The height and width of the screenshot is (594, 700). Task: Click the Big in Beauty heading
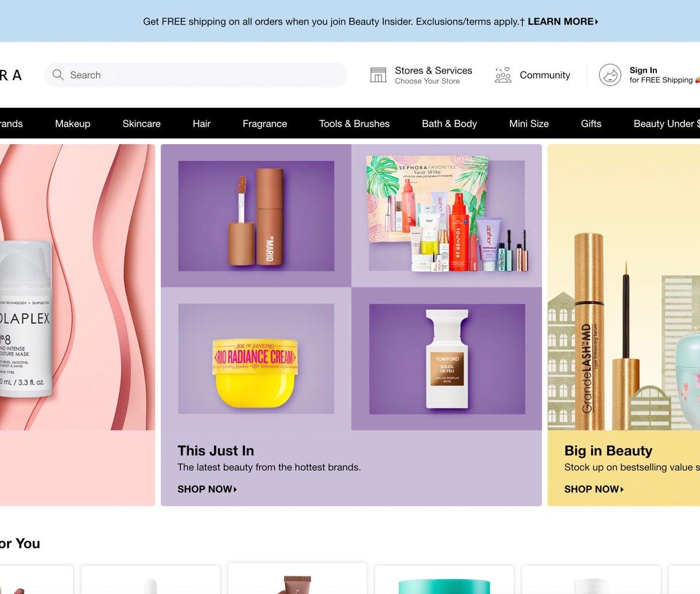point(608,450)
